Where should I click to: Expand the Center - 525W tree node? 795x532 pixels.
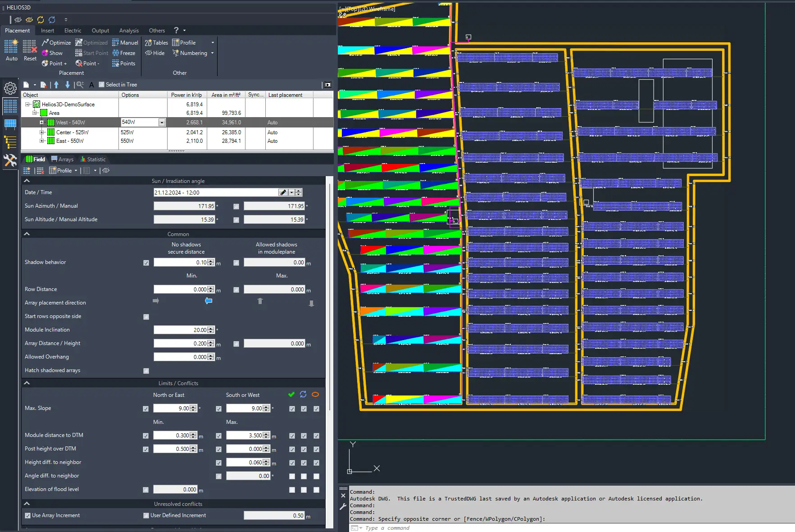click(x=42, y=132)
